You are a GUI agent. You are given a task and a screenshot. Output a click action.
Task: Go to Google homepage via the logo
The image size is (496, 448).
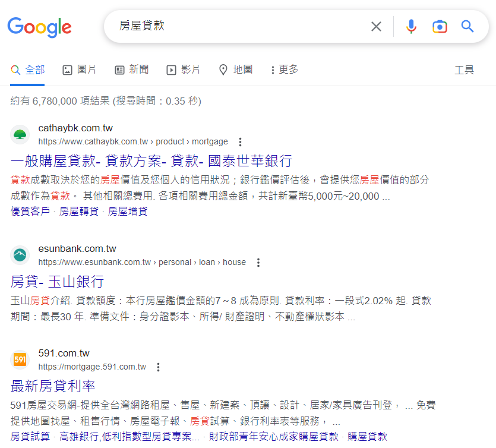point(40,27)
